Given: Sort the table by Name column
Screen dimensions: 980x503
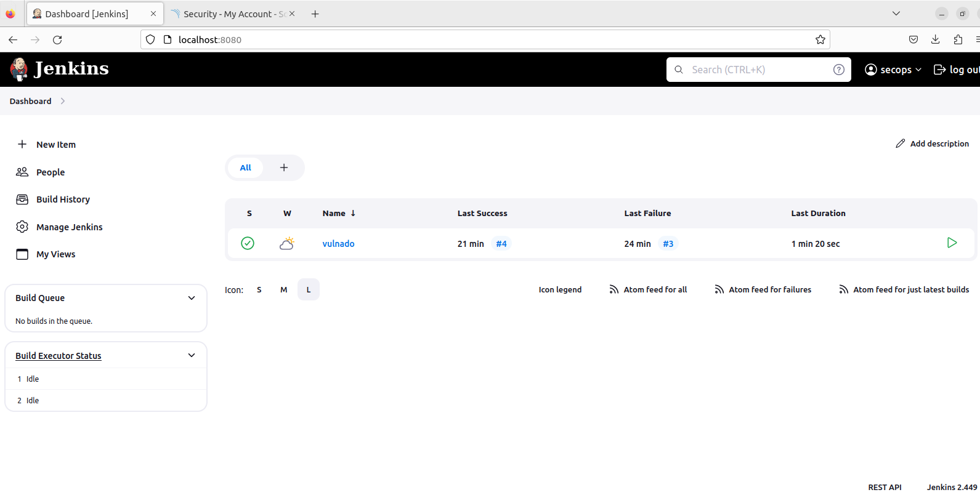Looking at the screenshot, I should coord(339,214).
